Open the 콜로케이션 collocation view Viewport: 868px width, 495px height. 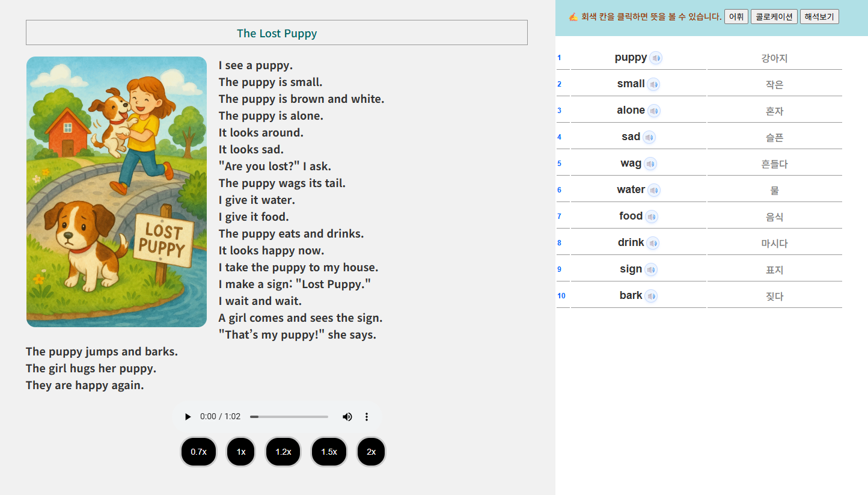(x=774, y=17)
